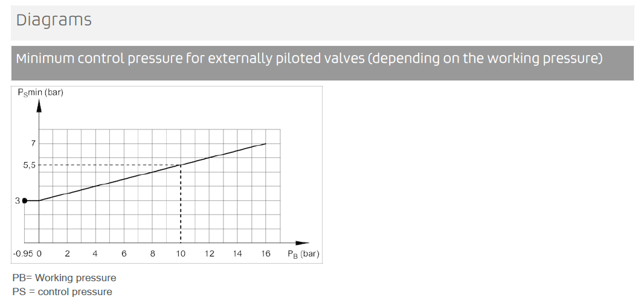Select the minimum control pressure diagram title bar
Viewport: 644px width, 303px height.
(323, 63)
